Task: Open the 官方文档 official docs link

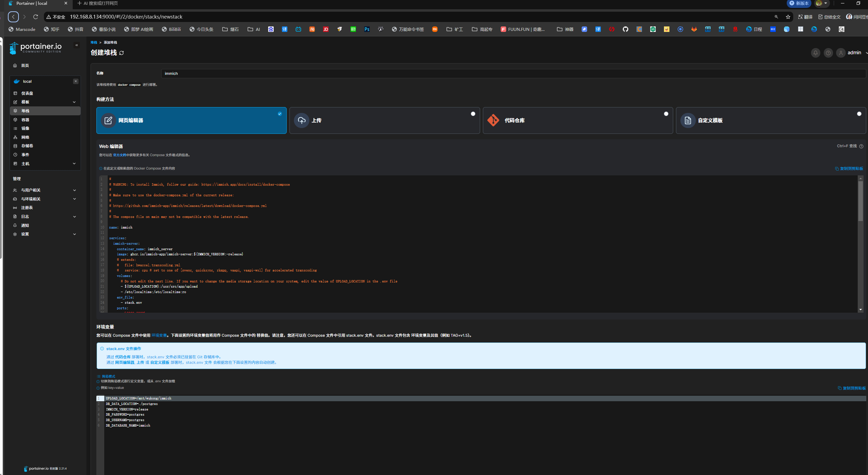Action: pos(119,155)
